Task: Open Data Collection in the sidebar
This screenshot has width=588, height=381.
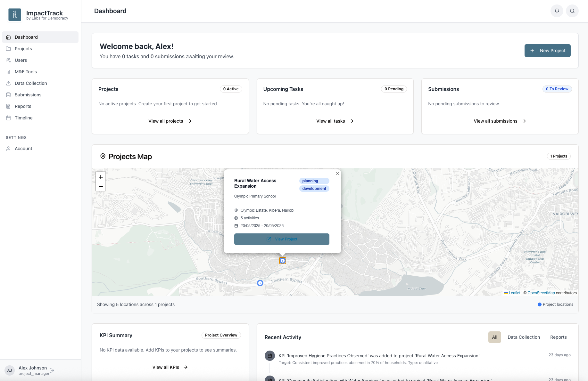Action: click(x=40, y=83)
